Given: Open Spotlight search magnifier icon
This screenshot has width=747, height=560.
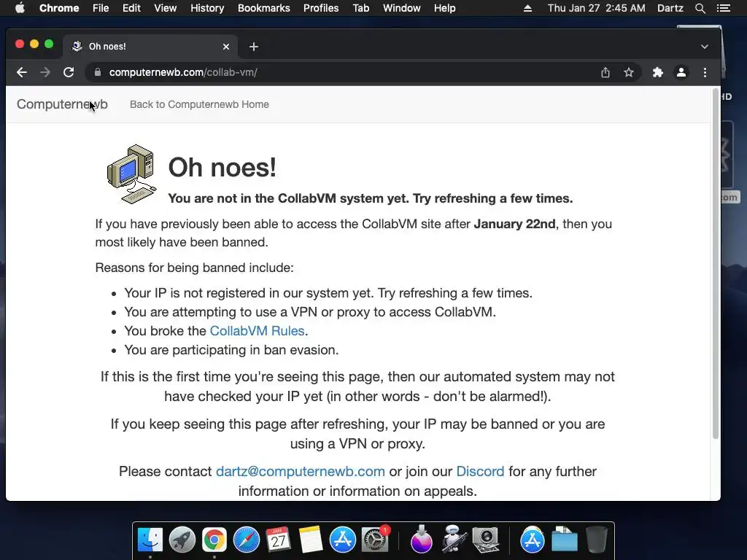Looking at the screenshot, I should click(700, 8).
